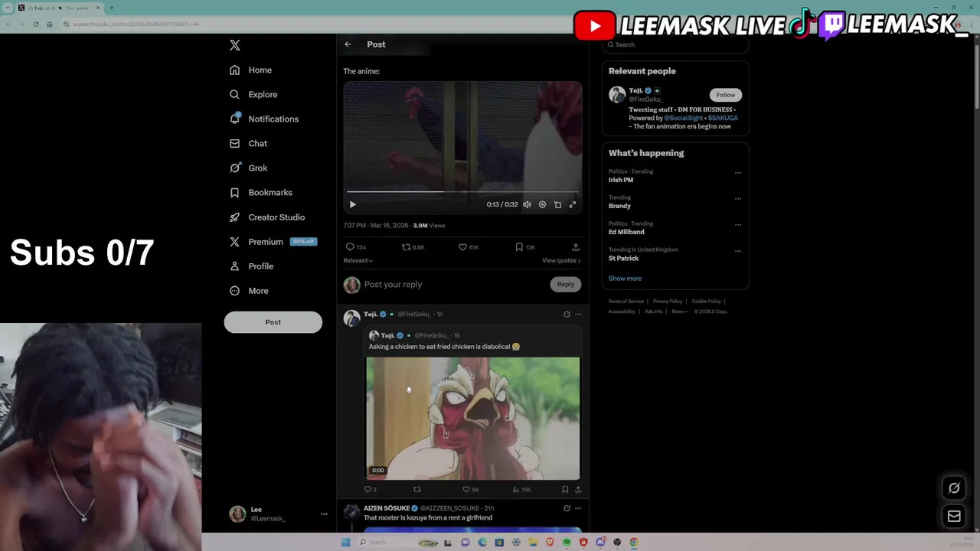Open the quoted rooster video thumbnail

473,419
